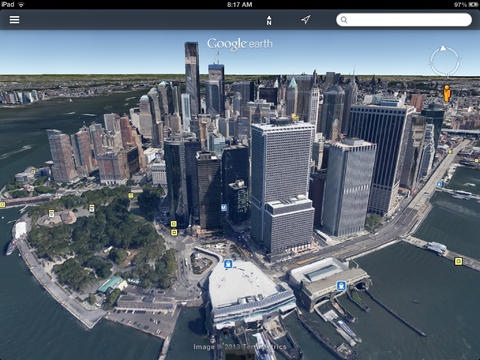Screen dimensions: 480x360
Task: Select the orange Street View pegman
Action: point(447,93)
